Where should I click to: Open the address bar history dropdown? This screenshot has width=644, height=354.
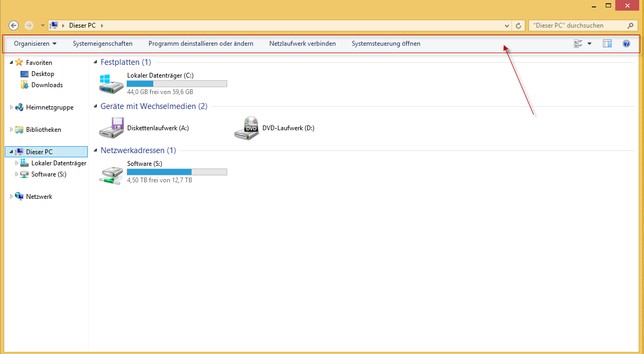[x=507, y=26]
